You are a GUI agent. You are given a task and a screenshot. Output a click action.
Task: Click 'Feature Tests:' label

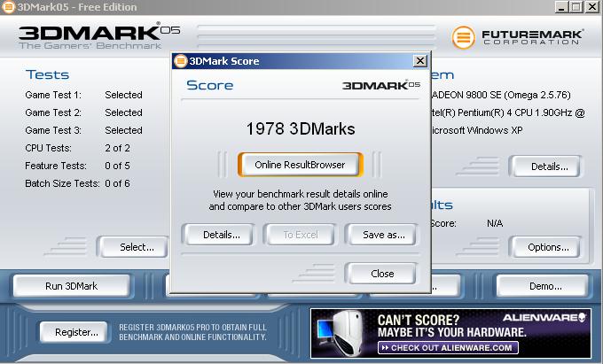coord(56,166)
